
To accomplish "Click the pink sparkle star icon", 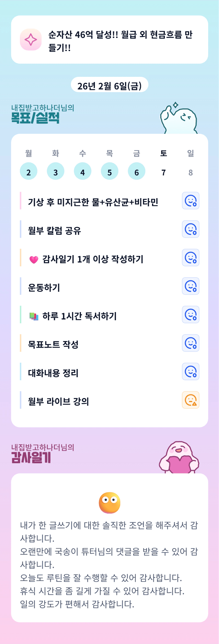I will coord(31,39).
